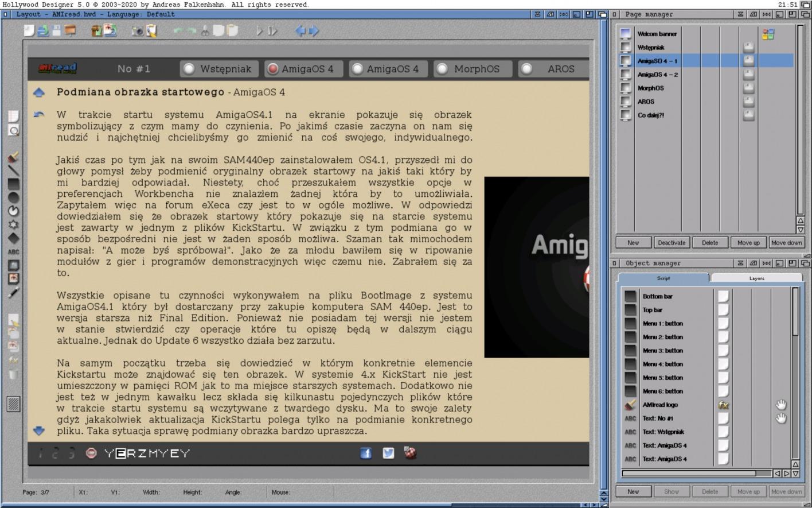Click the fx effects tool in the toolbox

tap(13, 360)
